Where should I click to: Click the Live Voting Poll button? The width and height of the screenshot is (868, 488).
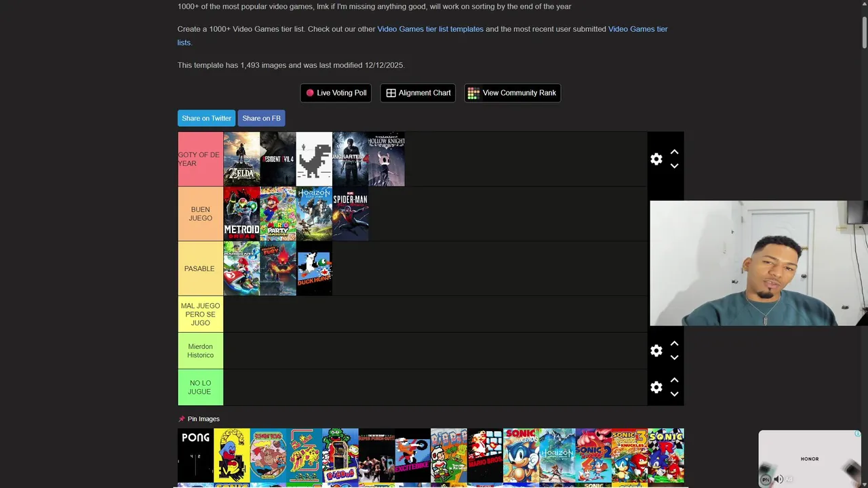336,93
